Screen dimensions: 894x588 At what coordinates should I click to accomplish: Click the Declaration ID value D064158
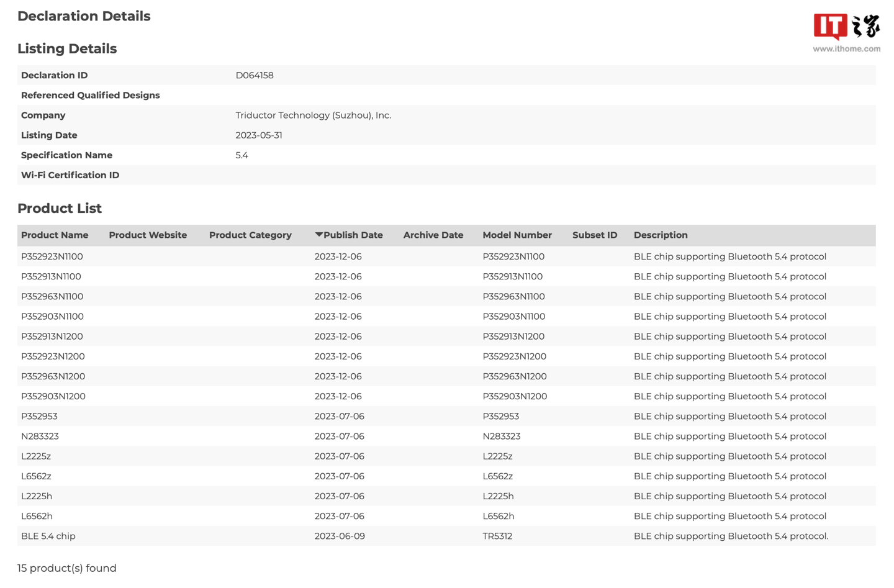[x=254, y=76]
